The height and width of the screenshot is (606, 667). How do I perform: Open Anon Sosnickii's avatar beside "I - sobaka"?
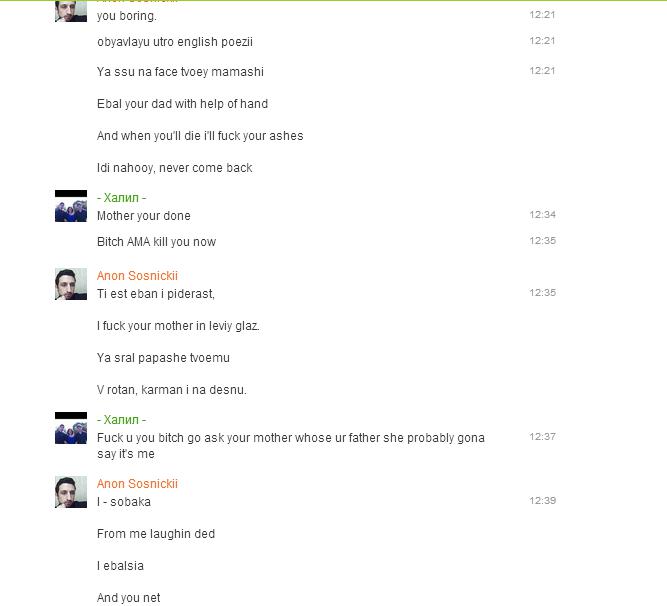click(71, 492)
